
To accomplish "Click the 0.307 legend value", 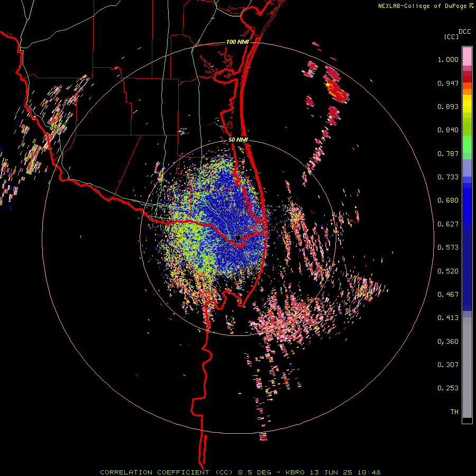I will pyautogui.click(x=448, y=365).
